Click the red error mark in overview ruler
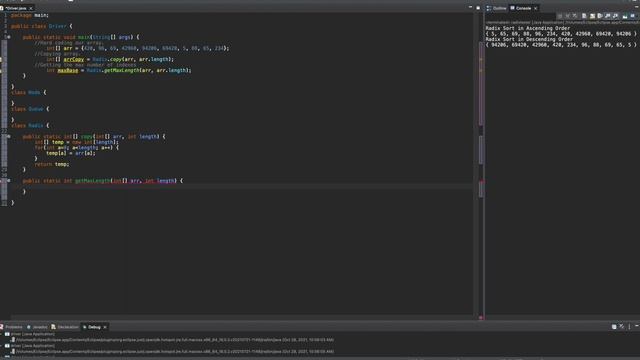 point(481,181)
